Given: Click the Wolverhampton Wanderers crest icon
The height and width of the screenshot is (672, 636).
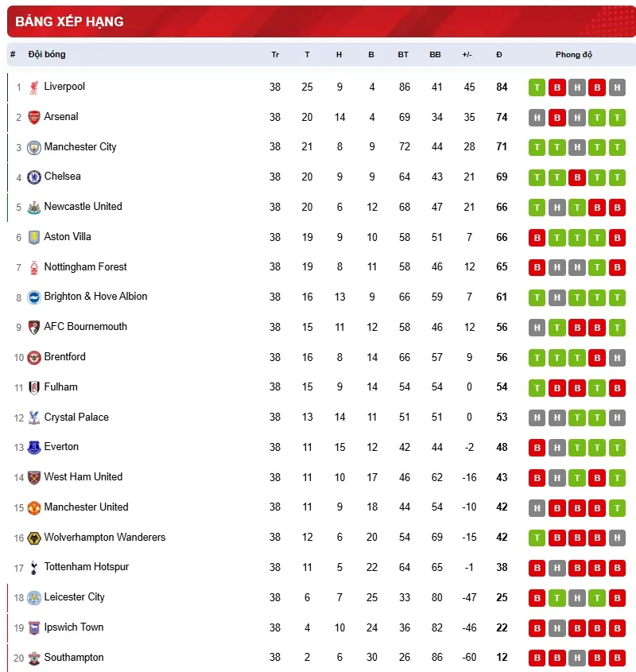Looking at the screenshot, I should [34, 538].
